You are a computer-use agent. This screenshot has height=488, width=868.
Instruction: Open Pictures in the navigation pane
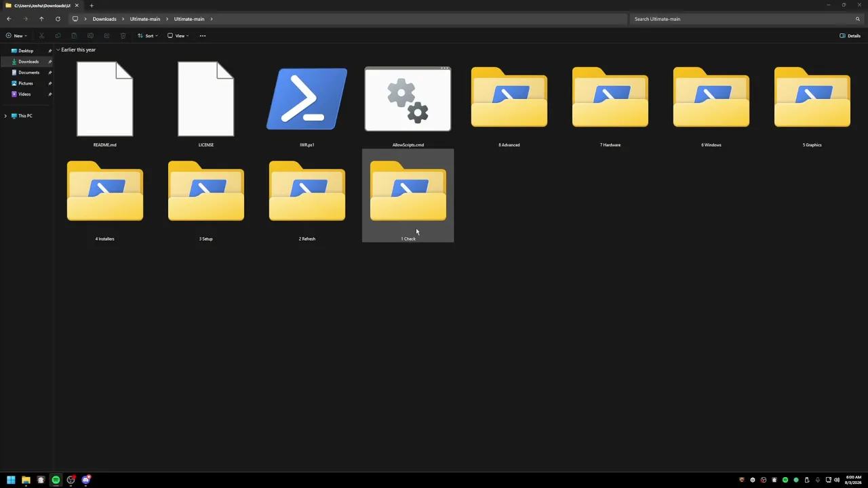coord(27,83)
